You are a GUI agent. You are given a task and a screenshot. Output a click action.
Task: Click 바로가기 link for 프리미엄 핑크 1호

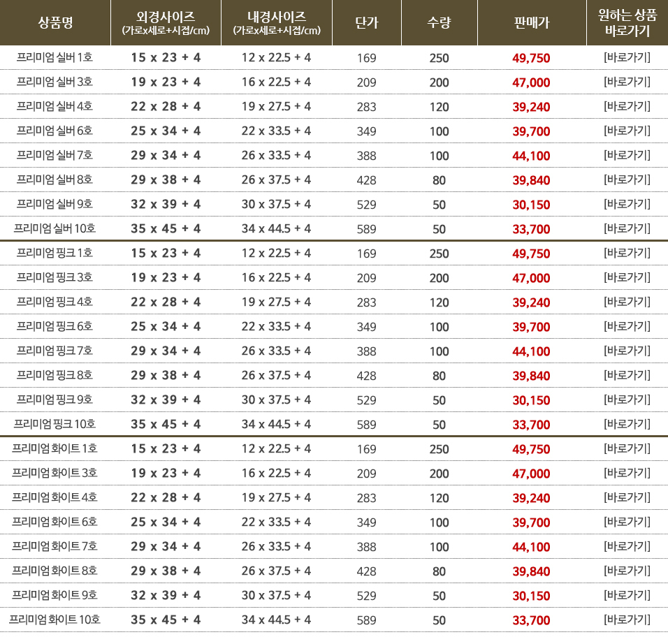coord(627,253)
